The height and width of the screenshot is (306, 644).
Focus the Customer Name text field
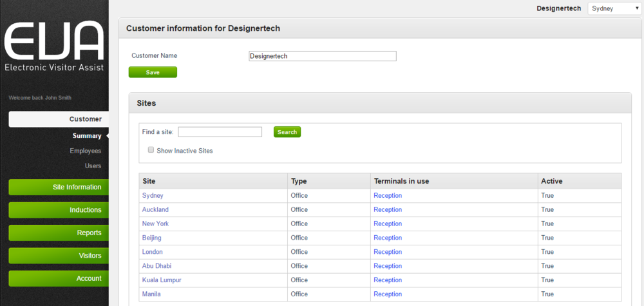click(x=322, y=56)
